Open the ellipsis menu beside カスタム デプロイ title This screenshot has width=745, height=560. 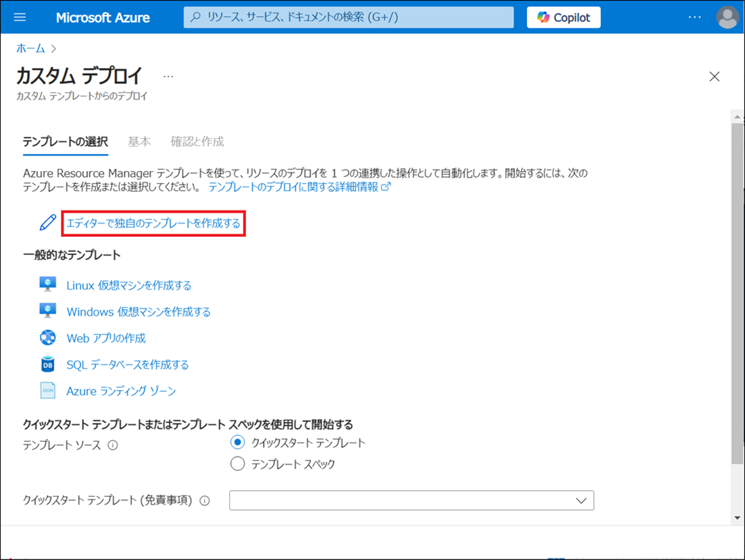168,77
